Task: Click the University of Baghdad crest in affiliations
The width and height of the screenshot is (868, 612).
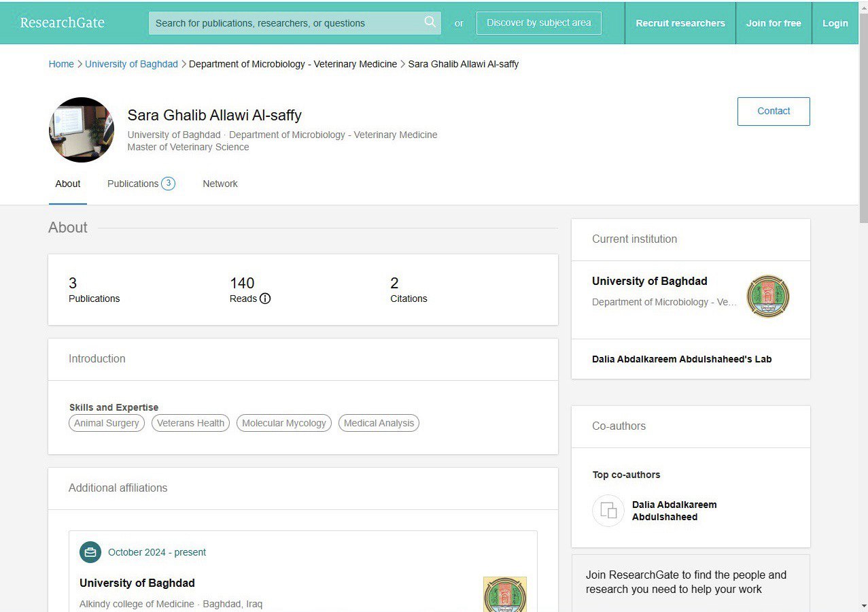Action: click(x=505, y=594)
